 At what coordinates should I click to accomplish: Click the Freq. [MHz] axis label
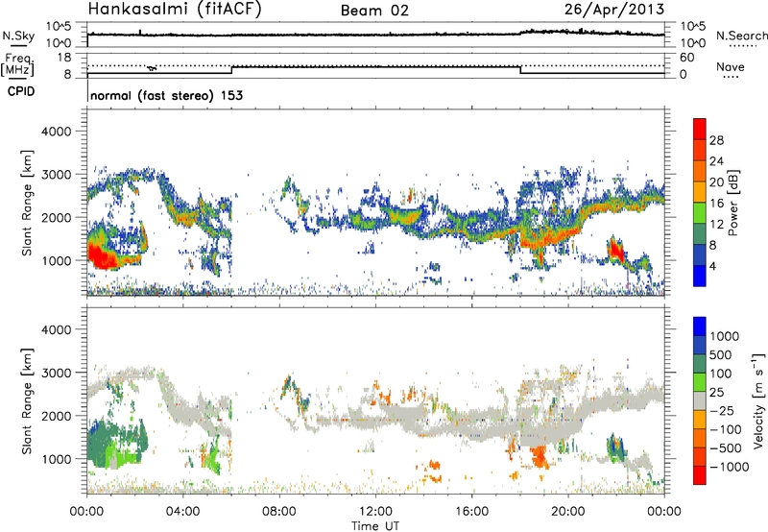[x=18, y=65]
